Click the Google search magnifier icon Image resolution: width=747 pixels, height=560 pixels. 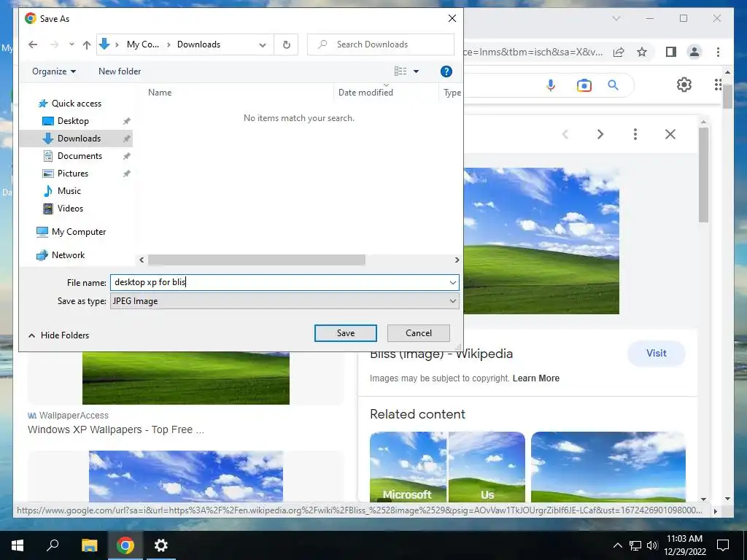point(613,85)
